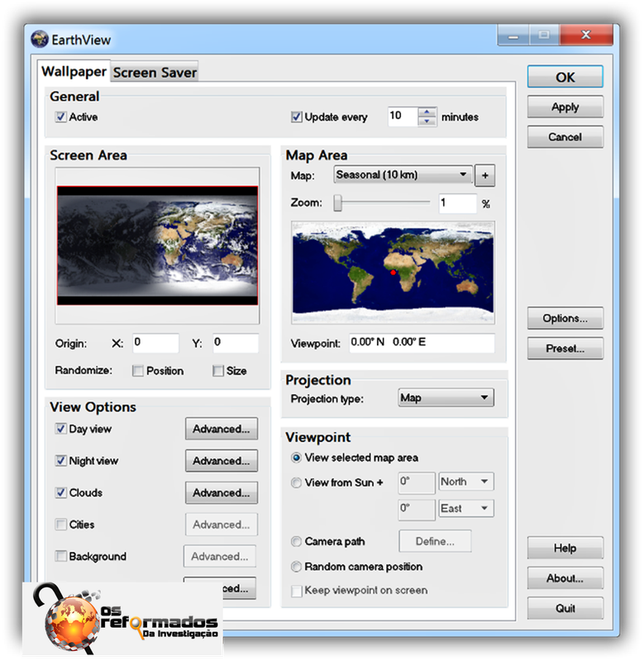
Task: Click the Apply button
Action: coord(565,107)
